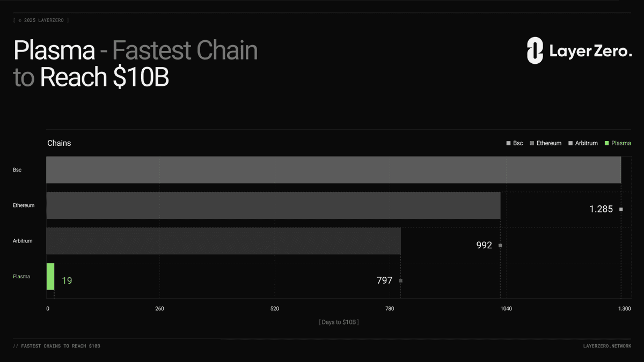Viewport: 644px width, 362px height.
Task: Select the green Plasma legend swatch
Action: click(606, 143)
